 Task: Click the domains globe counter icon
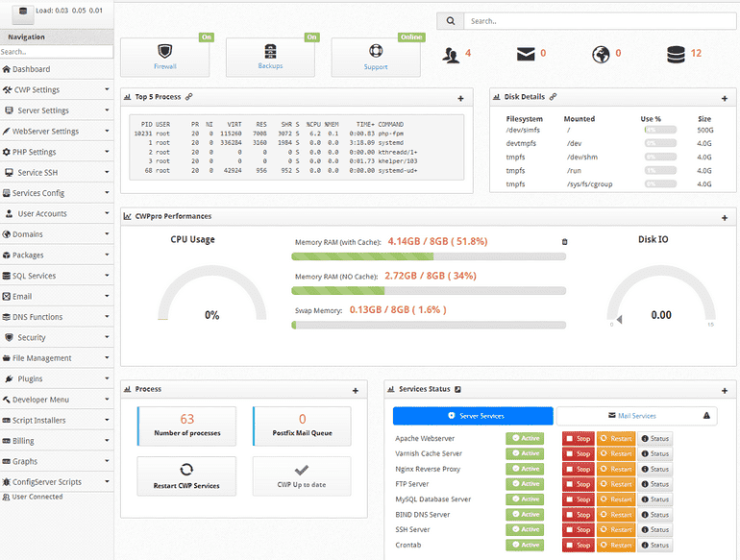[x=601, y=54]
